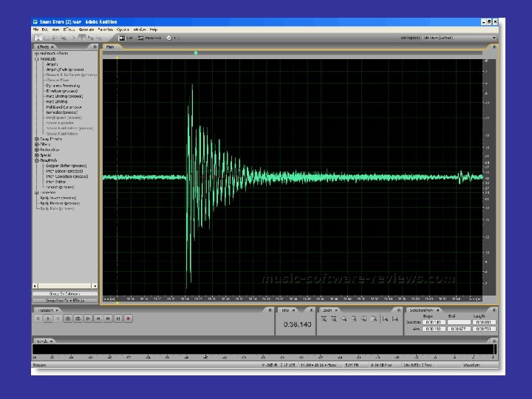The height and width of the screenshot is (399, 532).
Task: Click the red Record button
Action: 128,318
